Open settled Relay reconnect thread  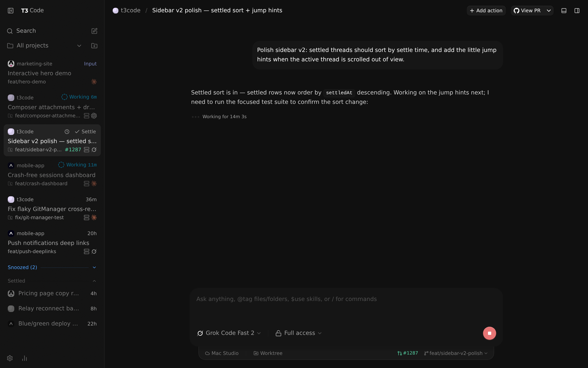52,309
